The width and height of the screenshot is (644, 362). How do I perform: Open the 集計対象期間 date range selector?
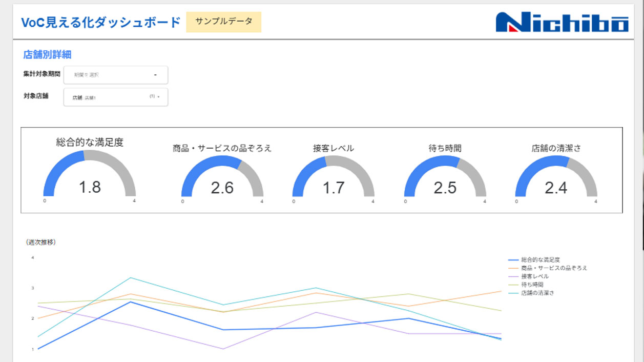(x=115, y=75)
